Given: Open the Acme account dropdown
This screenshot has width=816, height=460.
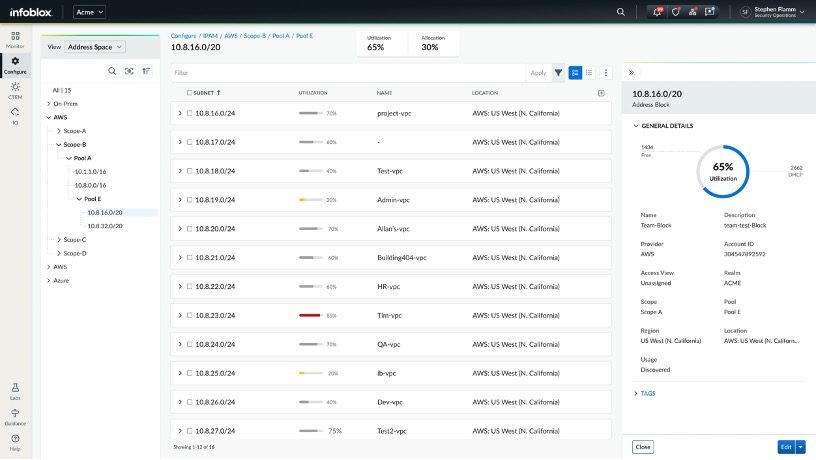Looking at the screenshot, I should coord(90,12).
